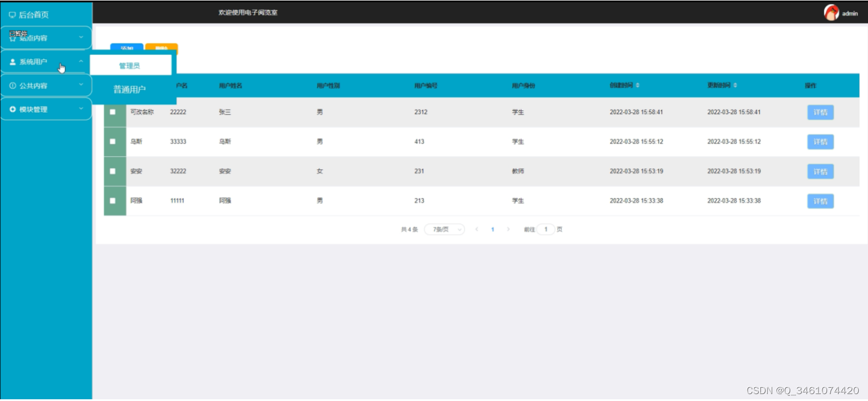The height and width of the screenshot is (401, 868).
Task: Click the username 11111 cell
Action: coord(177,200)
